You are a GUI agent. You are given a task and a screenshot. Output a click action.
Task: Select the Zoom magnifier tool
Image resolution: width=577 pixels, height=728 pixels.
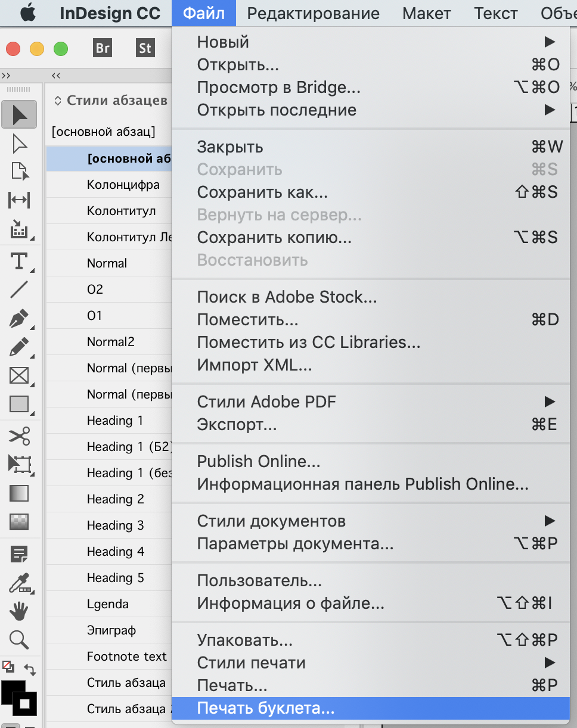click(x=19, y=639)
